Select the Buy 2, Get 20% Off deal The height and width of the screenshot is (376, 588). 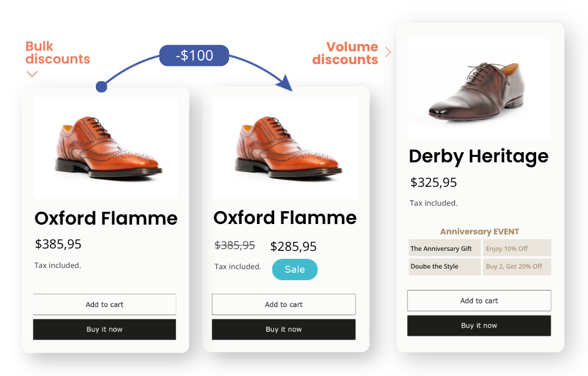[x=517, y=267]
